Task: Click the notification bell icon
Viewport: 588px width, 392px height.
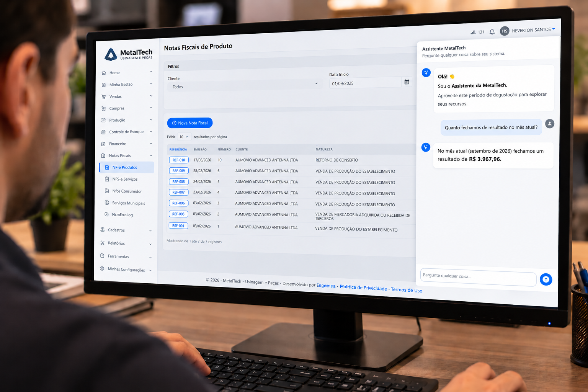Action: (x=492, y=32)
